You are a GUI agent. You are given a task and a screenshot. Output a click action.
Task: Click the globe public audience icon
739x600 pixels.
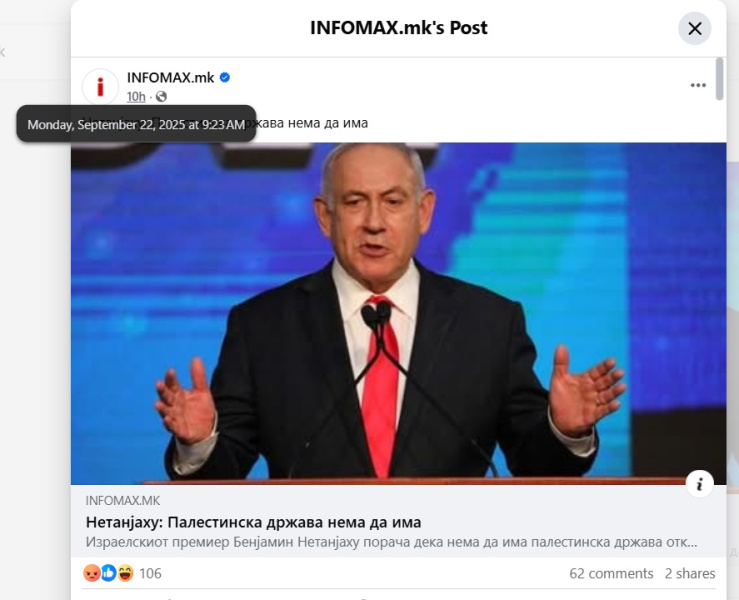point(161,97)
